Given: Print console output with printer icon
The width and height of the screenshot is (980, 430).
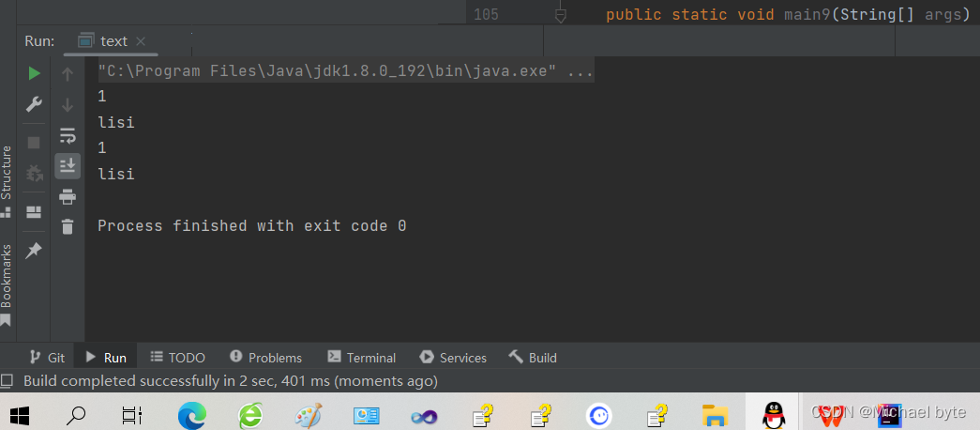Looking at the screenshot, I should pyautogui.click(x=68, y=196).
